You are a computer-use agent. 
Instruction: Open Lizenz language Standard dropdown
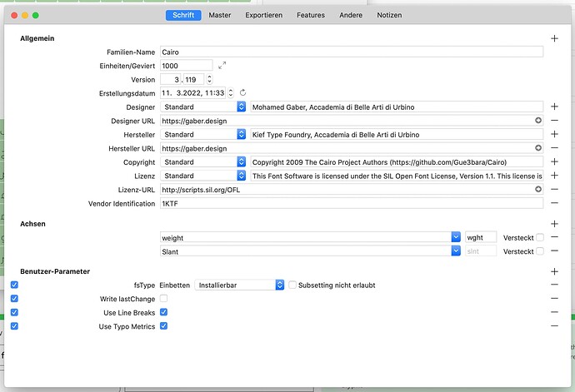[202, 176]
